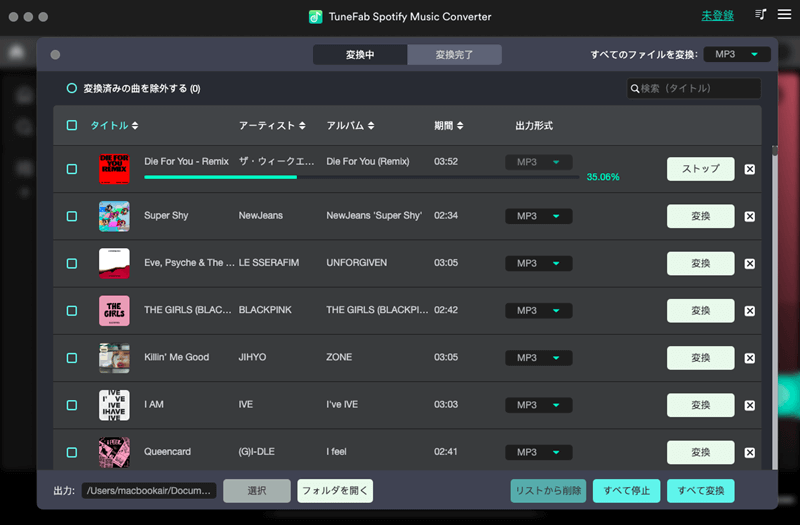Image resolution: width=800 pixels, height=525 pixels.
Task: Open Killin' Me Good MP3 format dropdown
Action: pos(538,358)
